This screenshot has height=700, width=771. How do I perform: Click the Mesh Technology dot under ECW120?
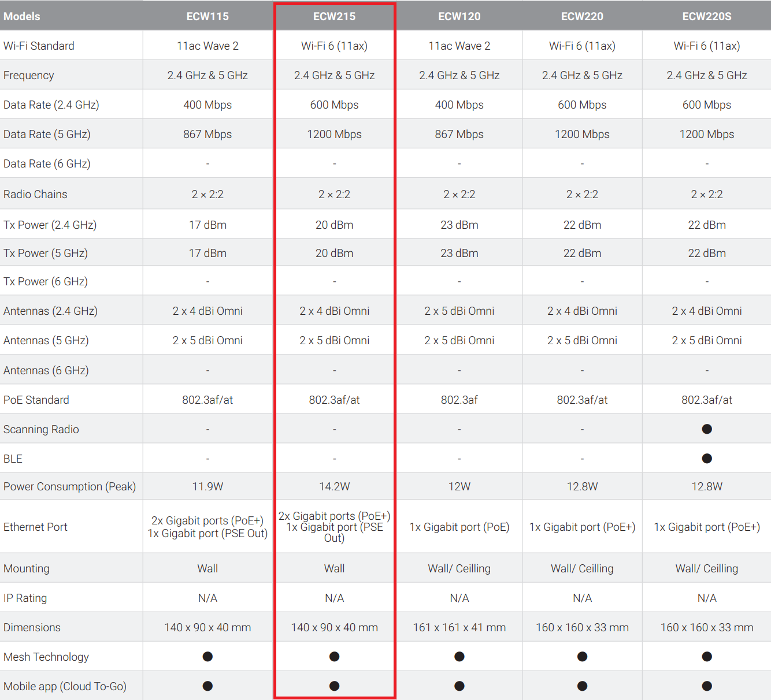(459, 657)
